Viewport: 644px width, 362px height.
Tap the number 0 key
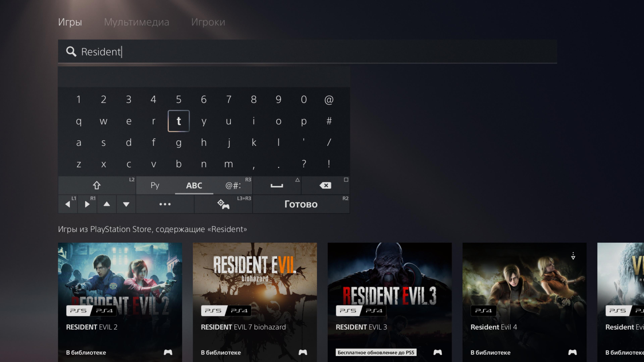pos(304,99)
